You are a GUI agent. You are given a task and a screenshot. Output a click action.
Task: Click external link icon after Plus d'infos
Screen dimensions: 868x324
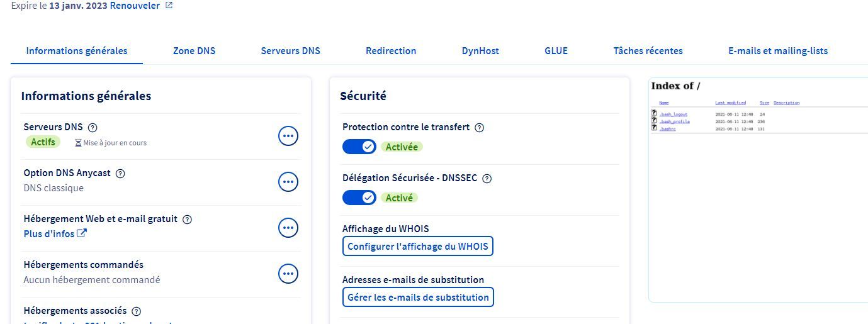tap(82, 234)
